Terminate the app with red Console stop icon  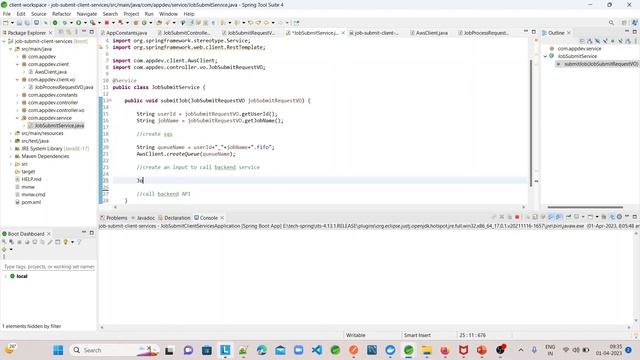pyautogui.click(x=517, y=217)
